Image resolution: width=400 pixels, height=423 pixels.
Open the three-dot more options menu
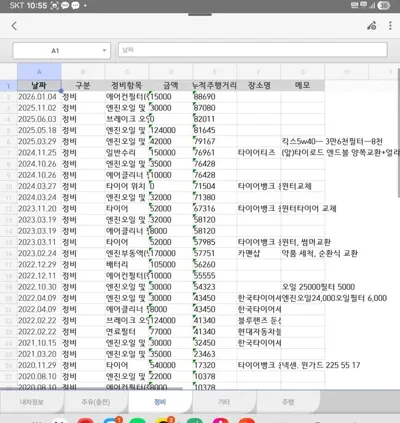pos(390,26)
